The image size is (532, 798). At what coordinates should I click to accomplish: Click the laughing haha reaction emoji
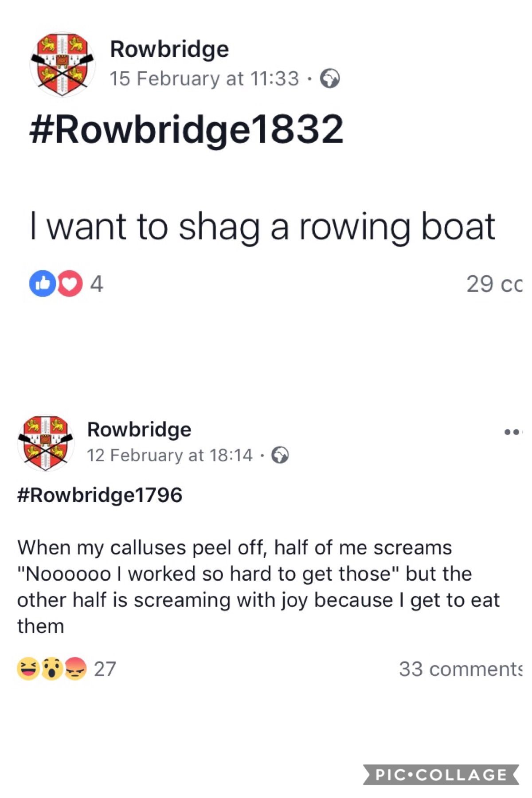click(x=28, y=669)
